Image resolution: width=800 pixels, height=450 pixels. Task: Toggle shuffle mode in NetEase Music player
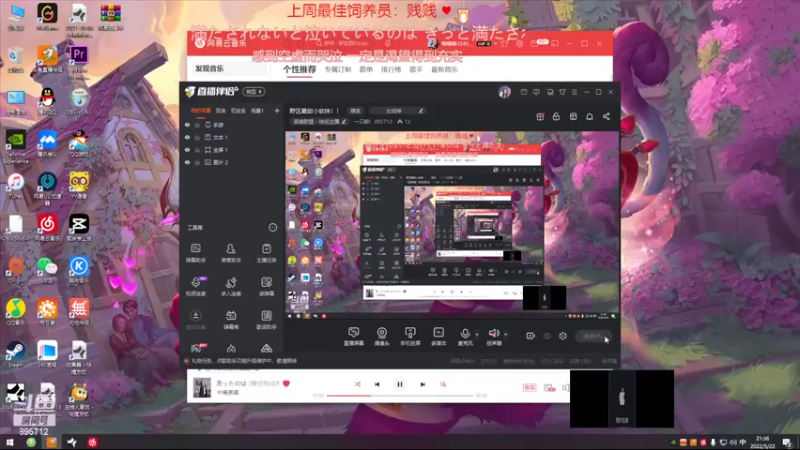(357, 384)
